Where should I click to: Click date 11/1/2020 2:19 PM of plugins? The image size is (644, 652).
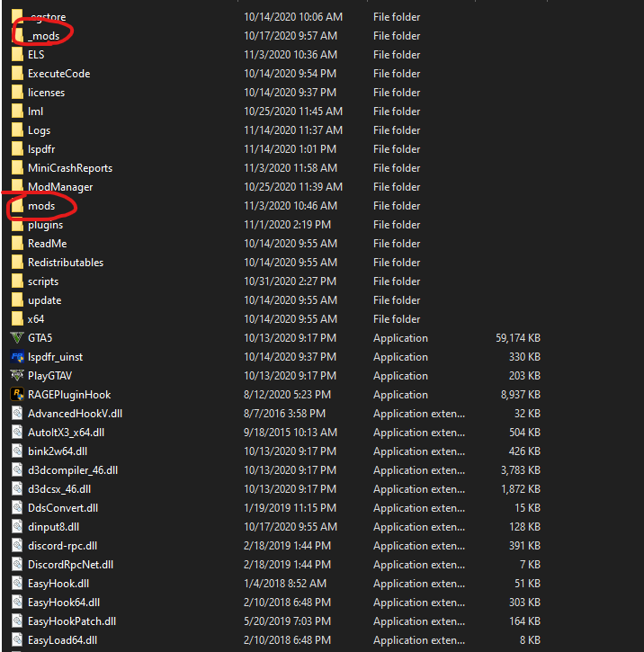click(x=287, y=225)
